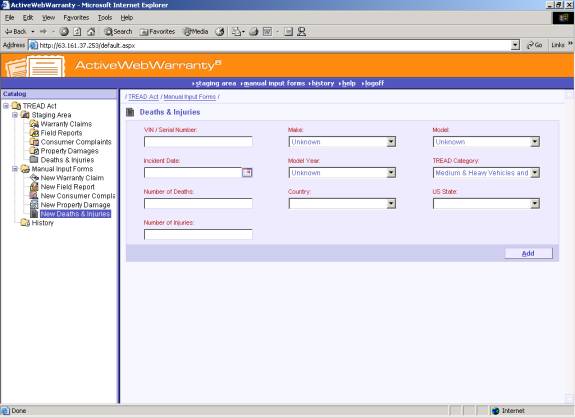Open the US State dropdown
This screenshot has height=418, width=575.
pyautogui.click(x=486, y=204)
